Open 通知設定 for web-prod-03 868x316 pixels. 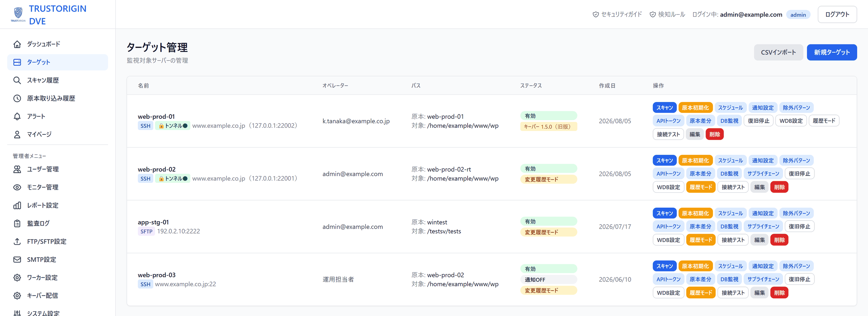tap(763, 266)
